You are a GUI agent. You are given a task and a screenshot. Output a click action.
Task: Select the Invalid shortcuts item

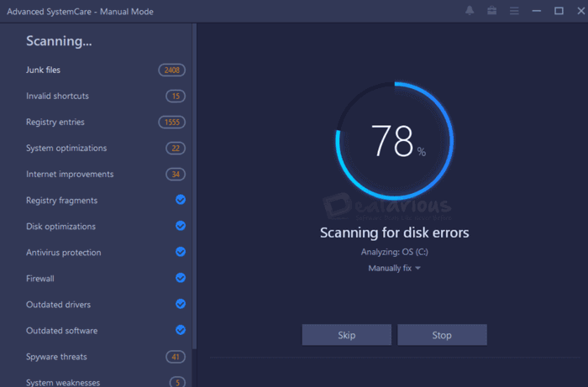[x=57, y=97]
